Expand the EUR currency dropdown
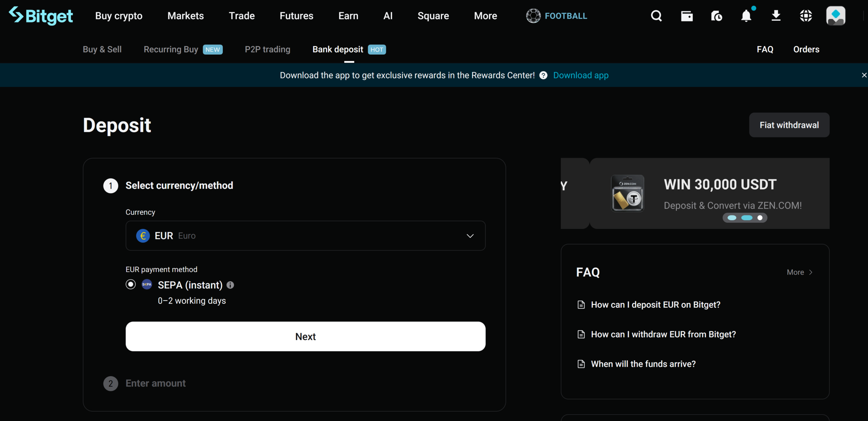 305,236
